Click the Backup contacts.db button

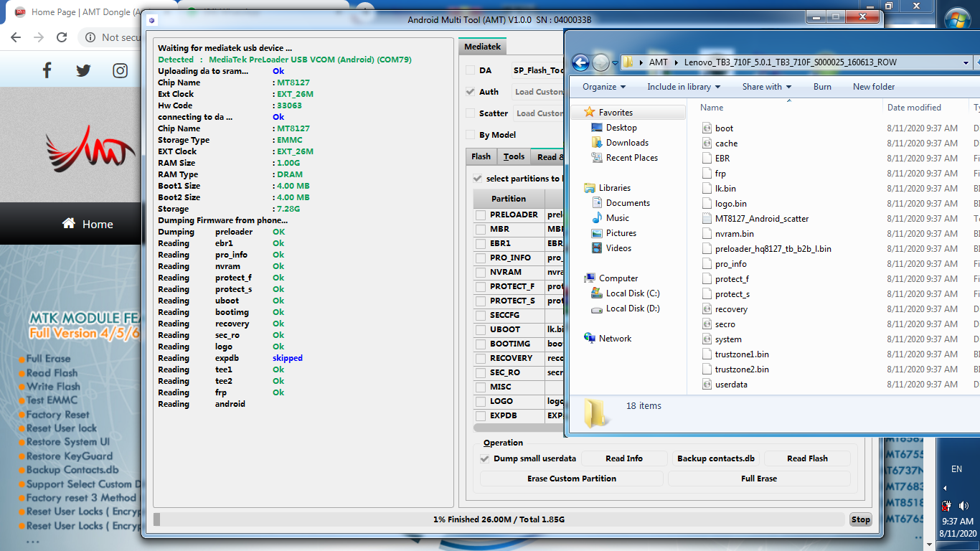click(716, 458)
